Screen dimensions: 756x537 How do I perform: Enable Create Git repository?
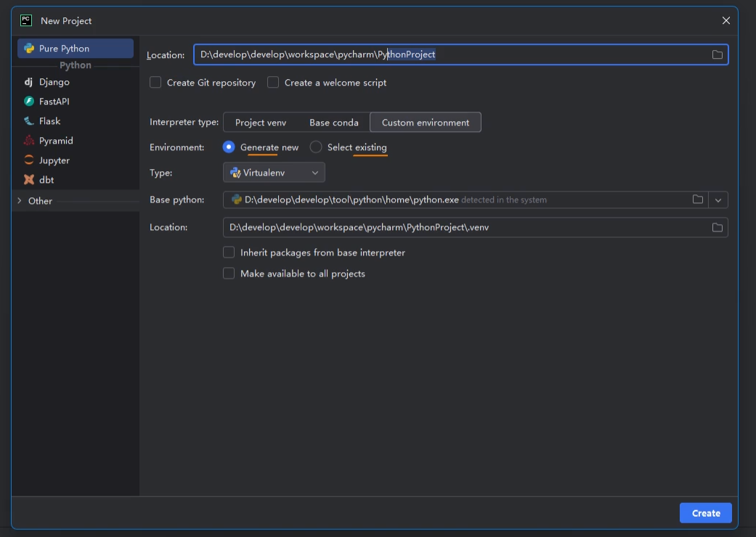pyautogui.click(x=155, y=82)
